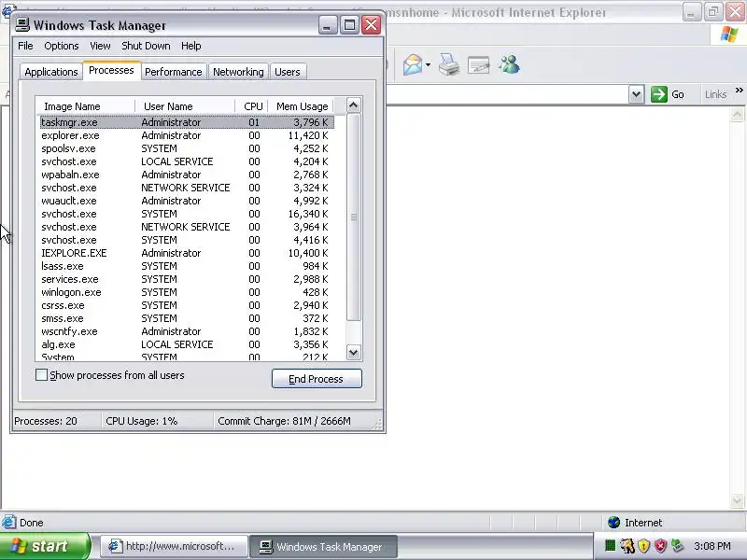The width and height of the screenshot is (747, 560).
Task: Select the Processes tab
Action: tap(111, 71)
